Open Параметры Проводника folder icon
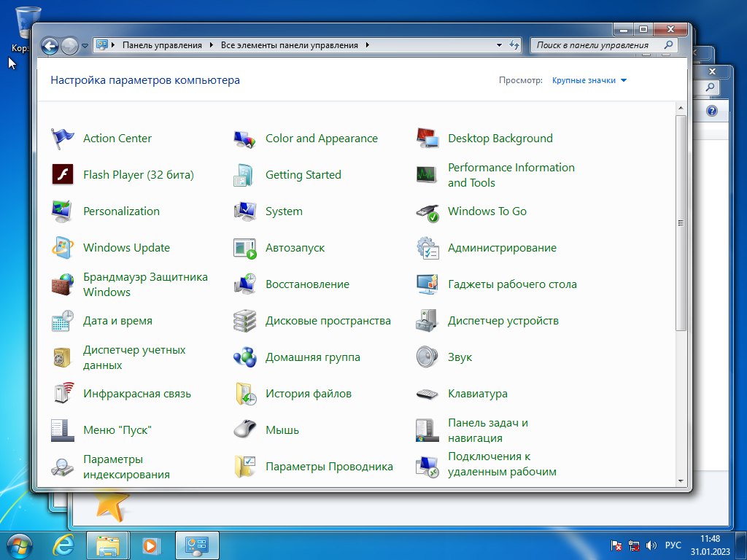The height and width of the screenshot is (560, 747). tap(245, 467)
